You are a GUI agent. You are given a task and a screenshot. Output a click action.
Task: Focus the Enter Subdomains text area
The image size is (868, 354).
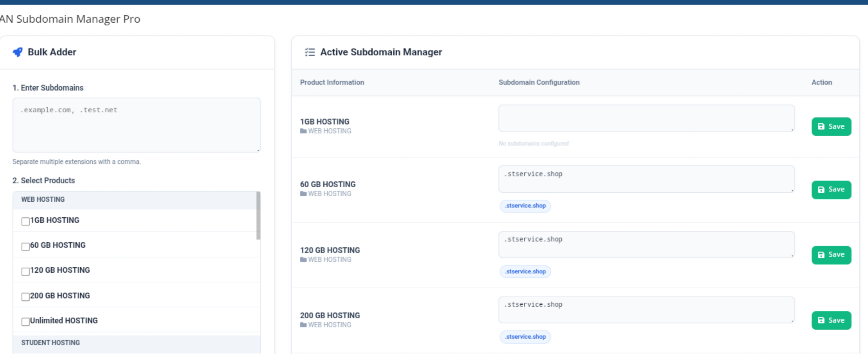136,125
